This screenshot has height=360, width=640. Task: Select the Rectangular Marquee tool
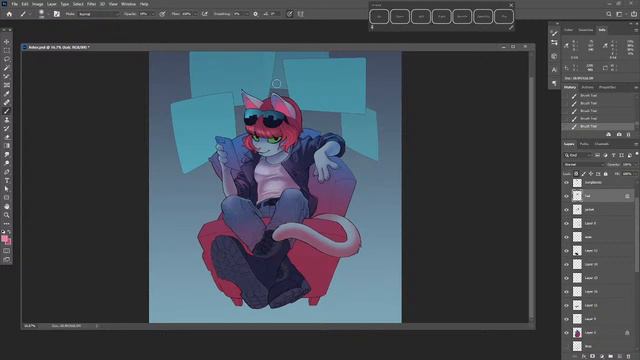[7, 51]
